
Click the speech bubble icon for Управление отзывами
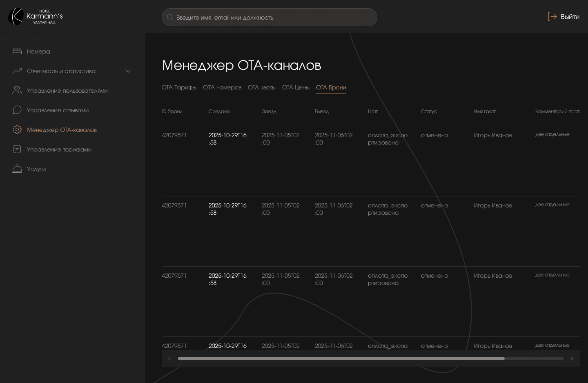[x=17, y=110]
